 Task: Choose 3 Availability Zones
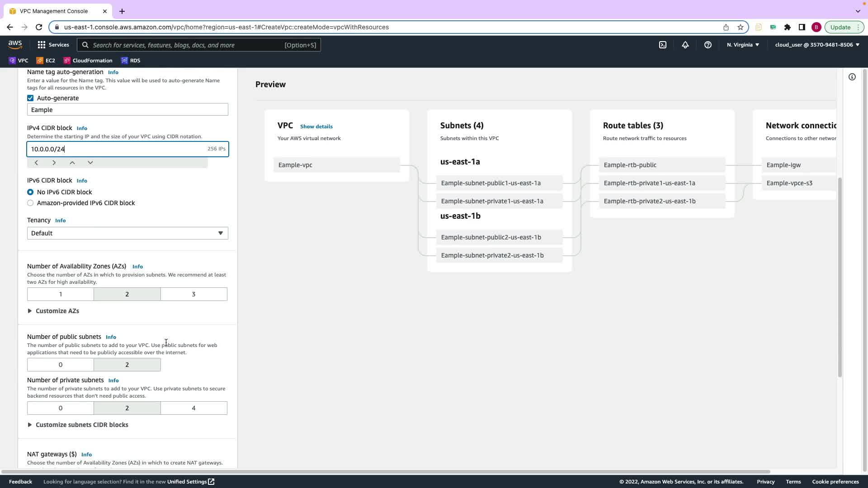point(193,294)
